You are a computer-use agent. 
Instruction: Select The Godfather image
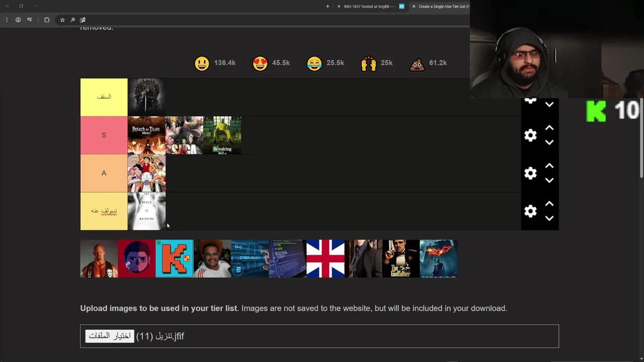[401, 258]
